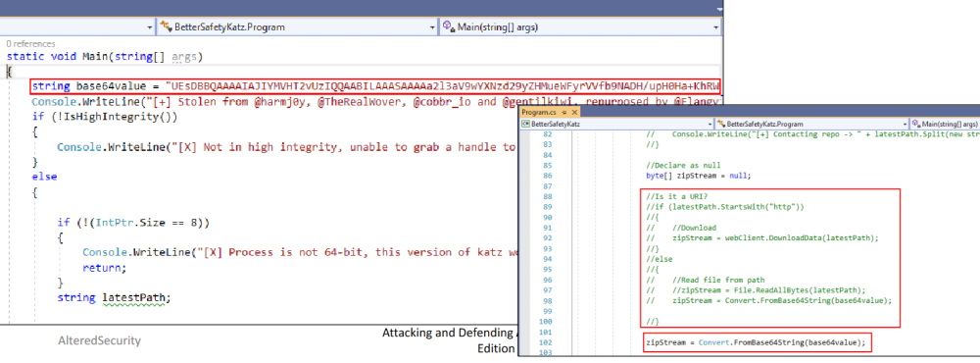Click the 'if (!IsHighIntegrity())' line
This screenshot has width=980, height=363.
coord(105,116)
